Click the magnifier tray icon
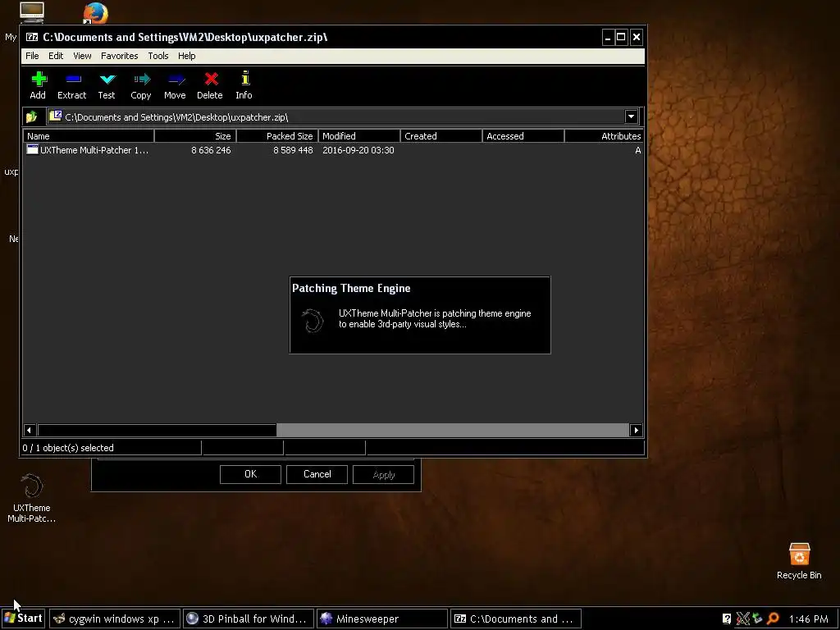This screenshot has height=630, width=840. coord(773,619)
